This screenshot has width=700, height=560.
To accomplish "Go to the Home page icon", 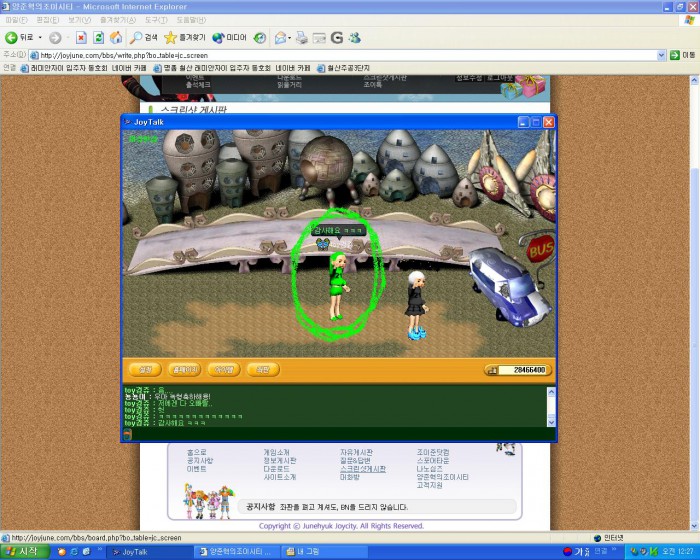I will (x=116, y=37).
